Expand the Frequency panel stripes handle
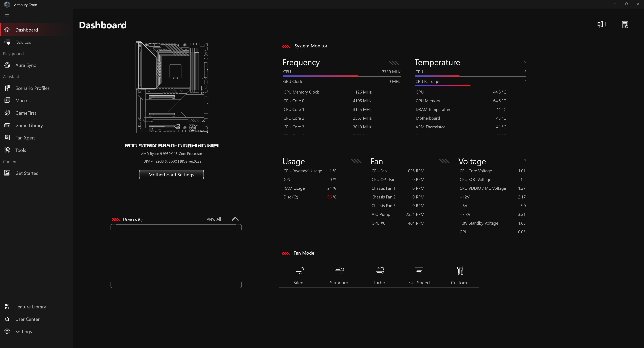 coord(394,63)
